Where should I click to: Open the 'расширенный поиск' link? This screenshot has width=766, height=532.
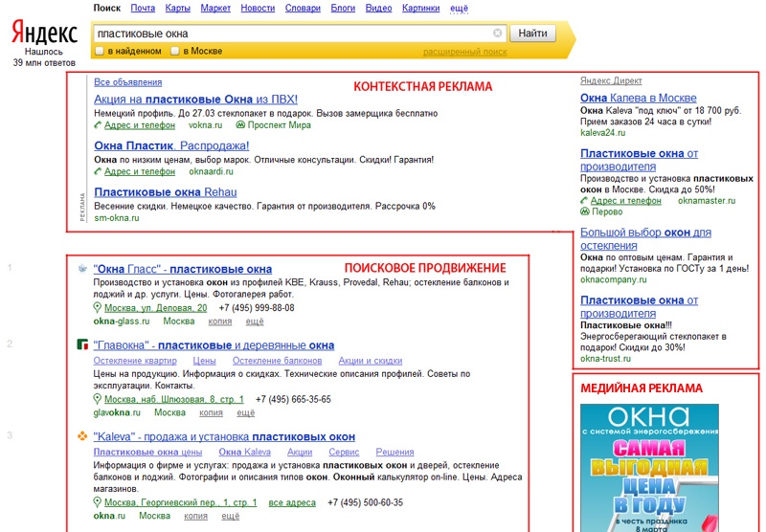(x=464, y=52)
